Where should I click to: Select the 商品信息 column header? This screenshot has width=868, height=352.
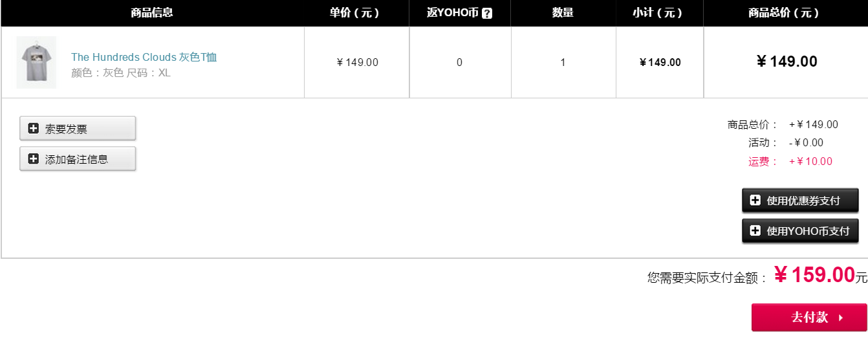(x=152, y=13)
